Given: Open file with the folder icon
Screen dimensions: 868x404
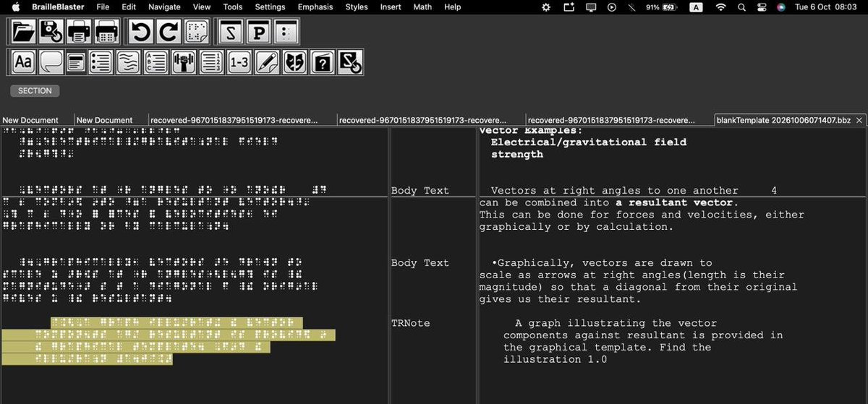Looking at the screenshot, I should [24, 32].
